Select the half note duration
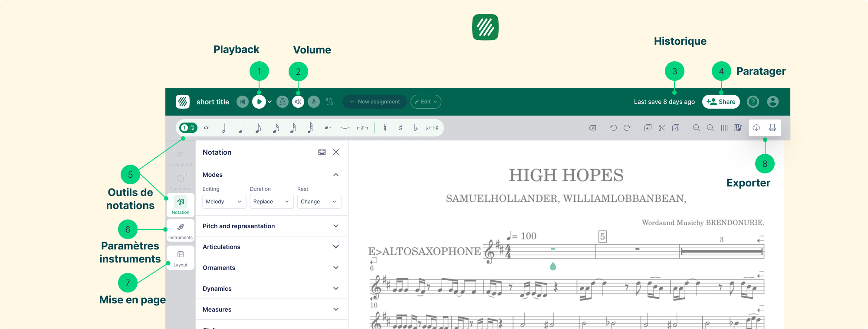This screenshot has height=329, width=868. pos(224,128)
